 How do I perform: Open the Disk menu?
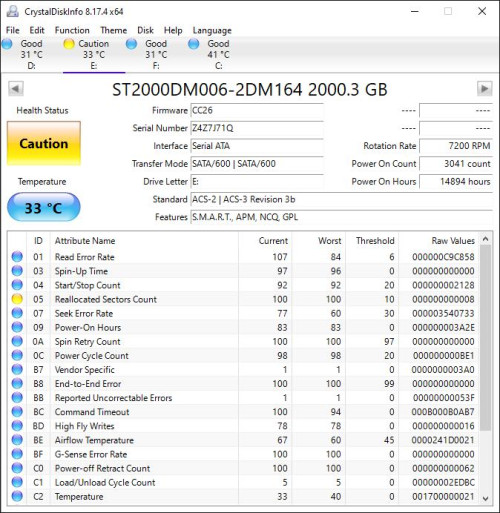click(x=145, y=30)
